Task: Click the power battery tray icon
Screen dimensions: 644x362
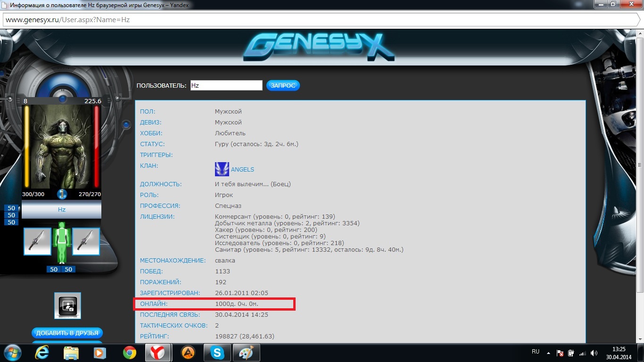Action: pos(571,353)
